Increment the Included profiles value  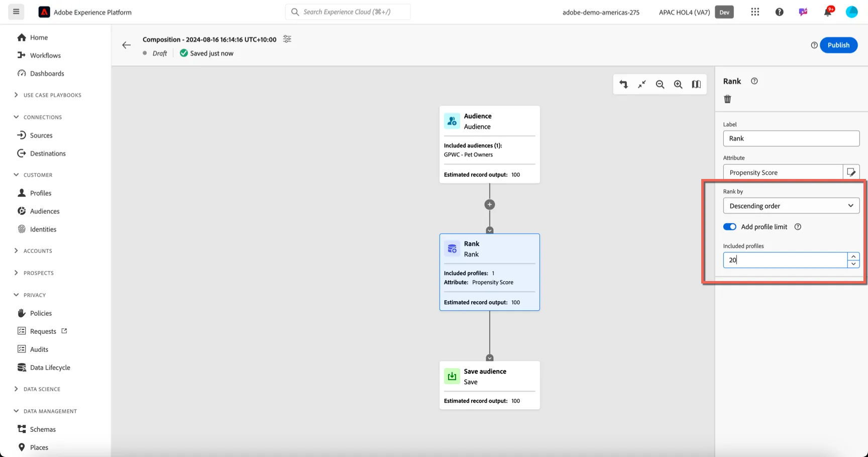pyautogui.click(x=853, y=256)
